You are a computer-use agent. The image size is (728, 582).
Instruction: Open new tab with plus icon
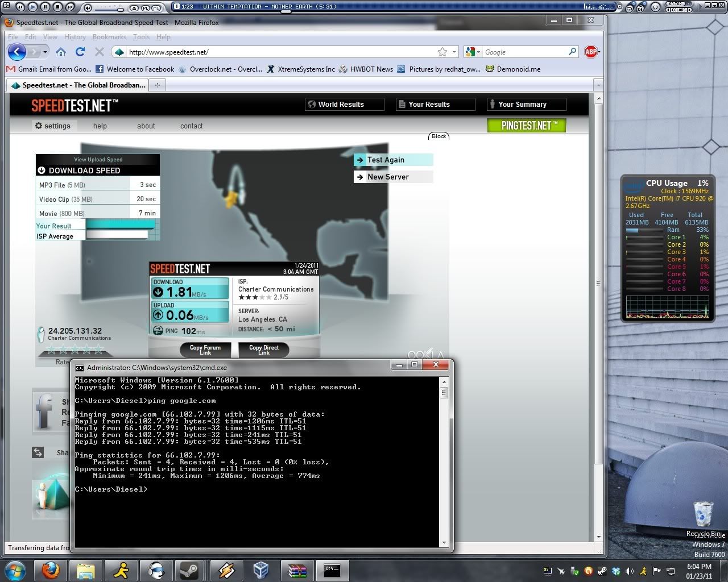point(158,85)
